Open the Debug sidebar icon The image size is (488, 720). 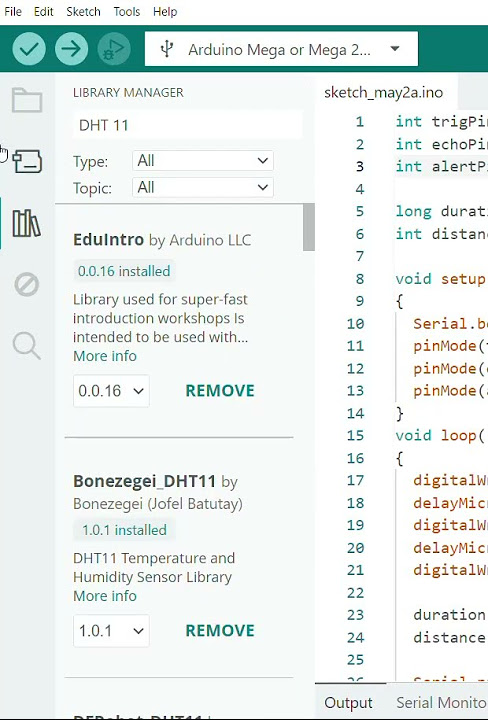[x=27, y=285]
